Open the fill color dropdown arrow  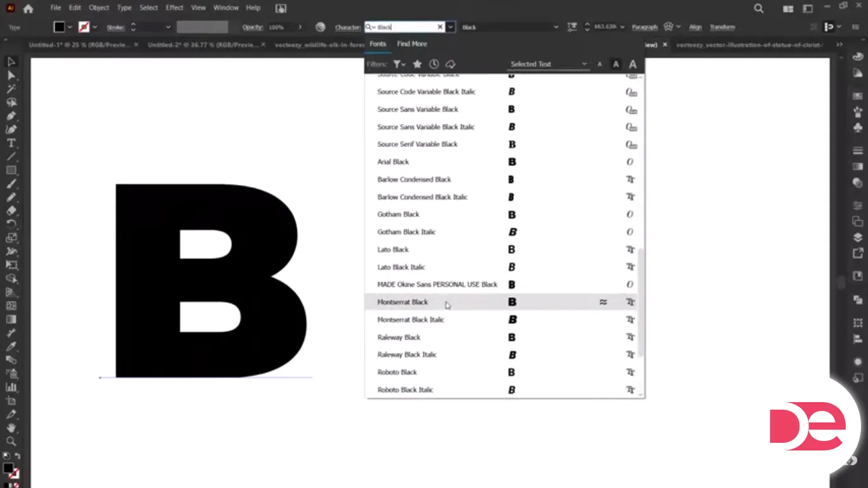[x=71, y=27]
